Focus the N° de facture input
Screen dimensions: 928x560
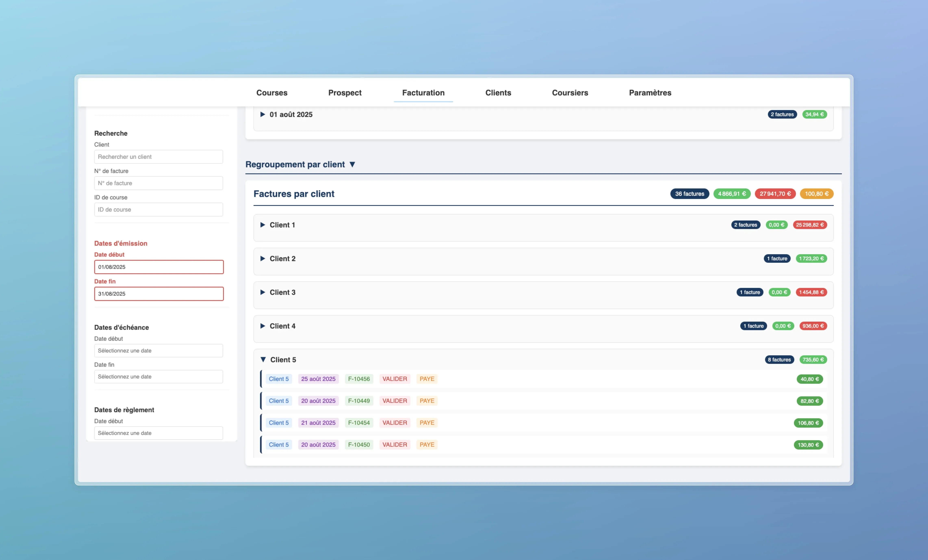[x=158, y=183]
